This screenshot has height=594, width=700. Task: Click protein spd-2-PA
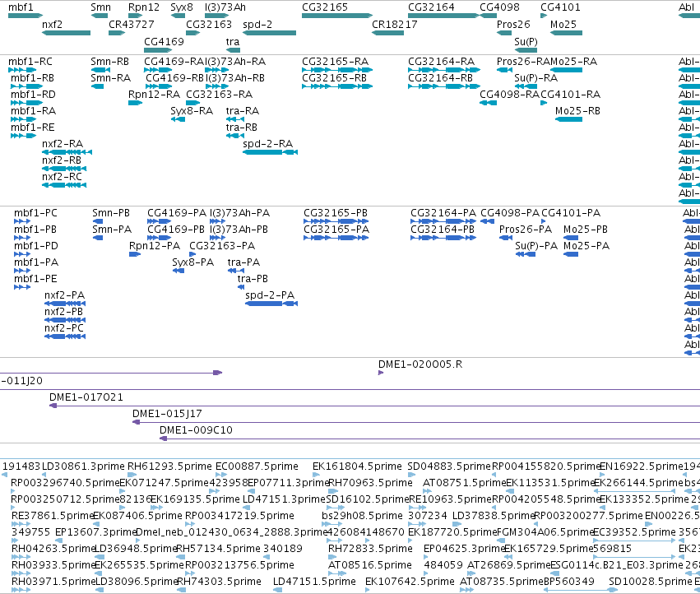coord(271,304)
